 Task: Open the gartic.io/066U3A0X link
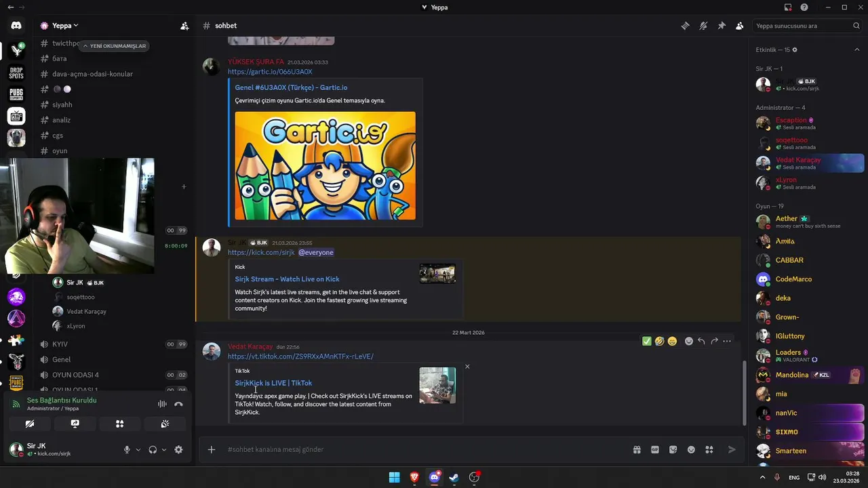coord(270,72)
